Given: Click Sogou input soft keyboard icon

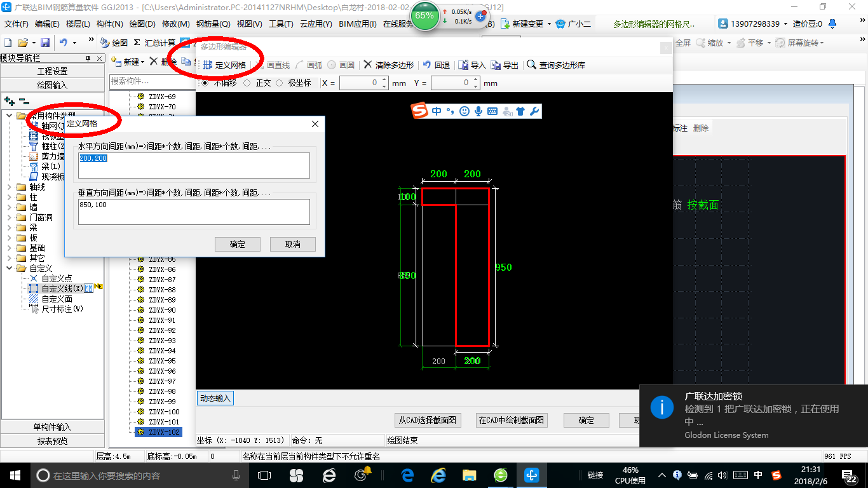Looking at the screenshot, I should click(492, 111).
